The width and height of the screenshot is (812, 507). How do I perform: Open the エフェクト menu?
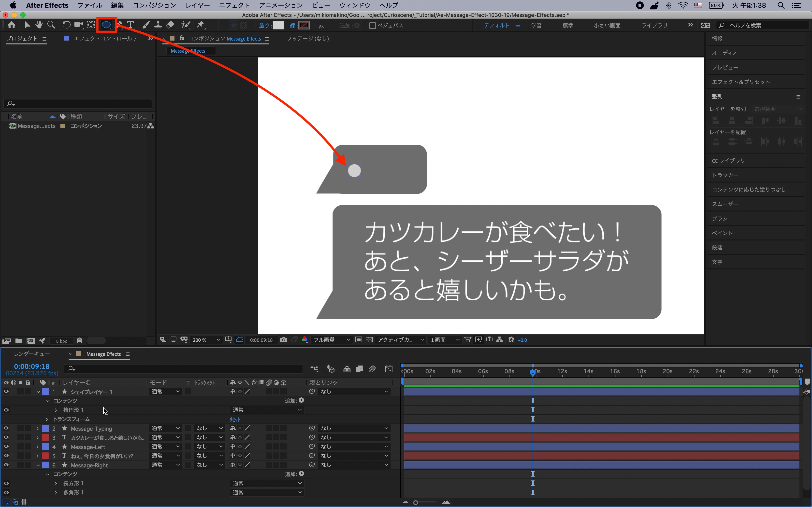pyautogui.click(x=234, y=5)
